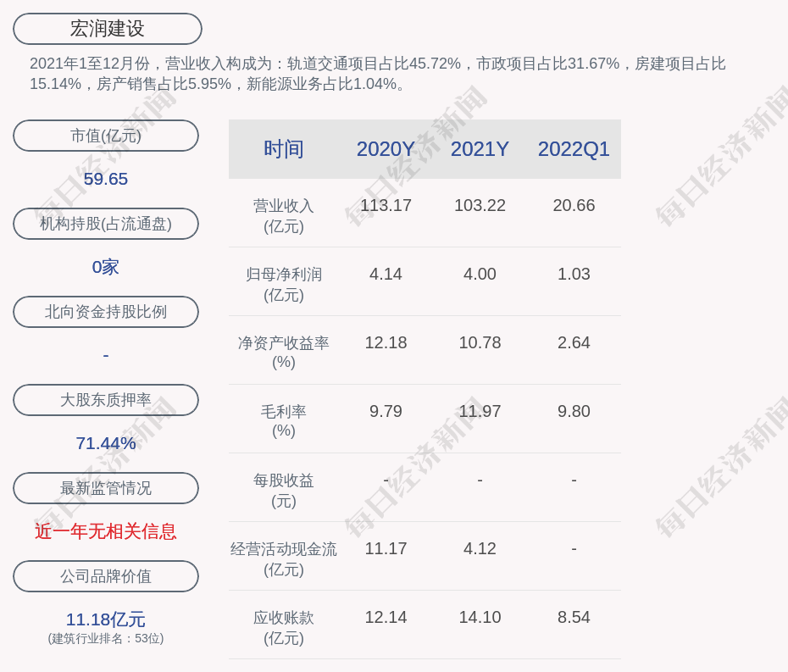788x672 pixels.
Task: Select the 机构持股(占流通盘) label pill
Action: 106,224
